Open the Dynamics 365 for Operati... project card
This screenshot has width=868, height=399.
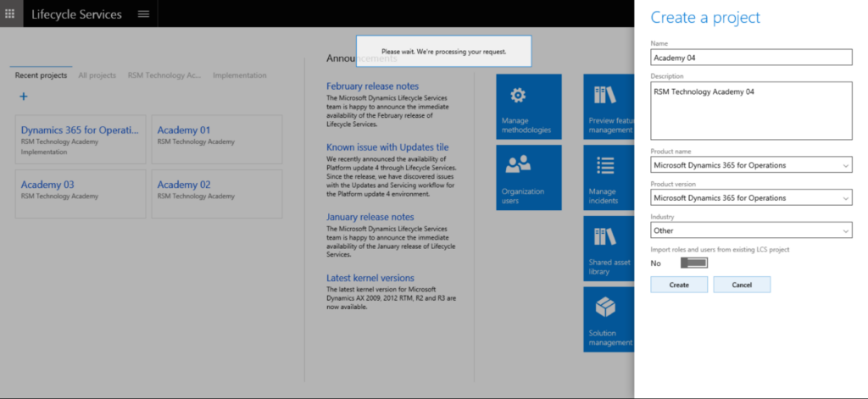[x=81, y=140]
